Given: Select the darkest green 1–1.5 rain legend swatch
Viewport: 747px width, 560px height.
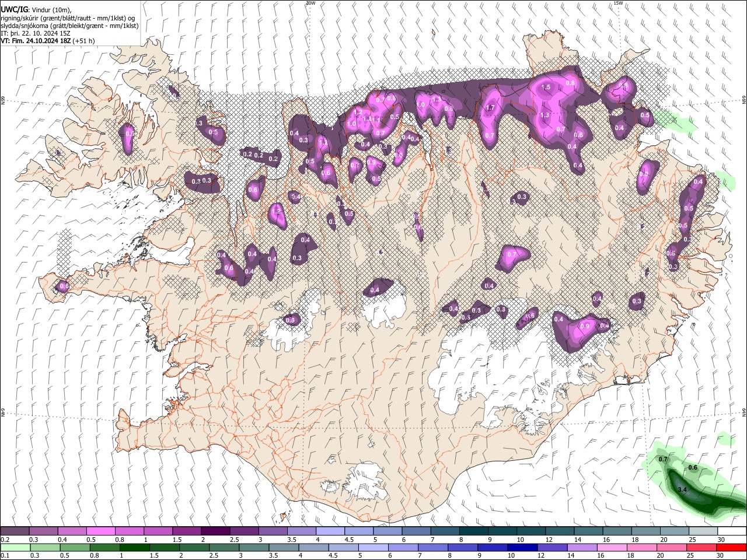Looking at the screenshot, I should (x=135, y=547).
